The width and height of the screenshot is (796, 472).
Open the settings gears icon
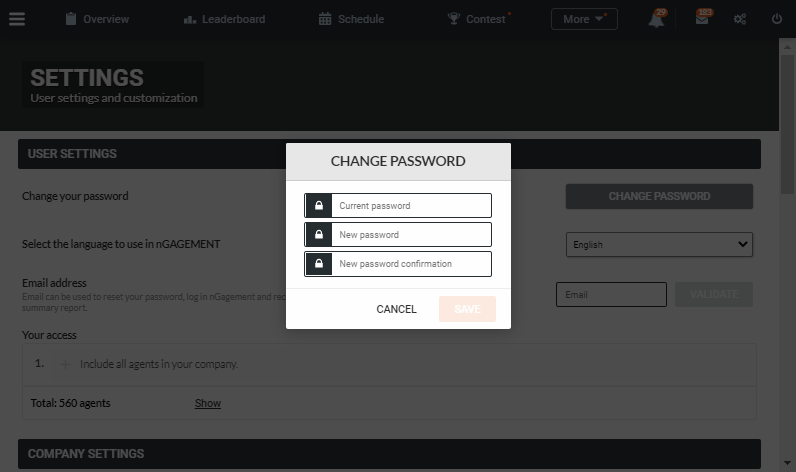[740, 19]
